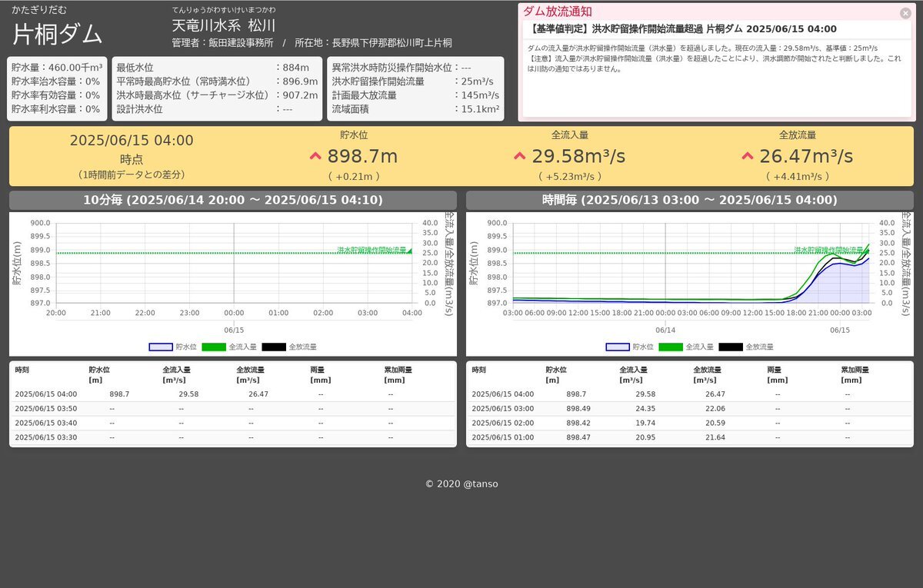Select the 時間毎 chart header

[690, 201]
